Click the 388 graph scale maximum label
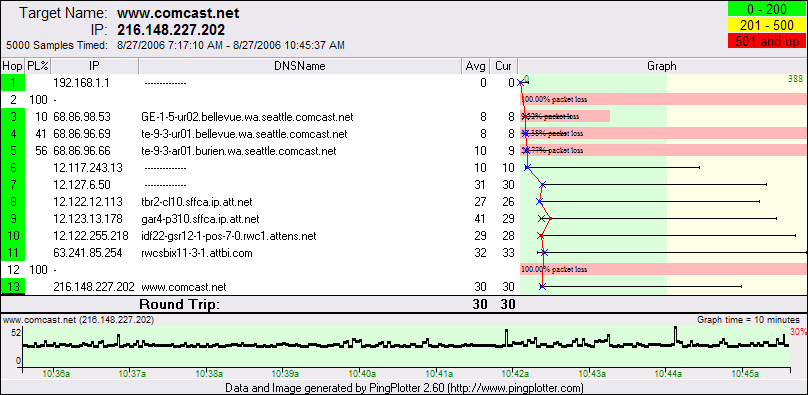The height and width of the screenshot is (395, 808). (796, 79)
